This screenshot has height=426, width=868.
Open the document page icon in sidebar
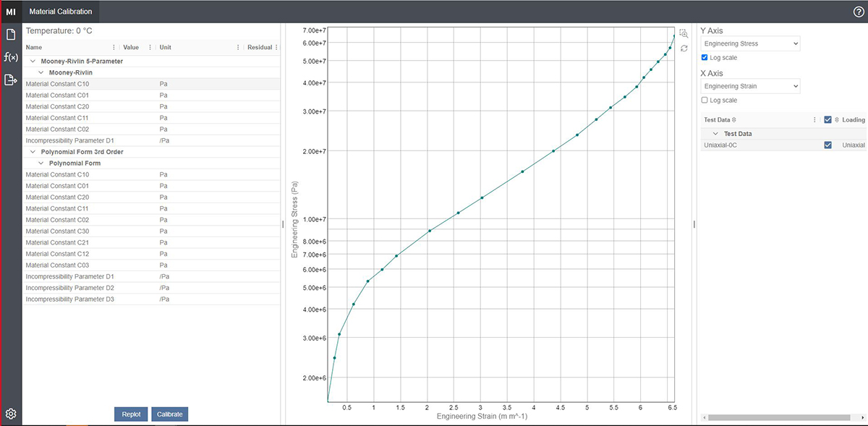point(11,35)
